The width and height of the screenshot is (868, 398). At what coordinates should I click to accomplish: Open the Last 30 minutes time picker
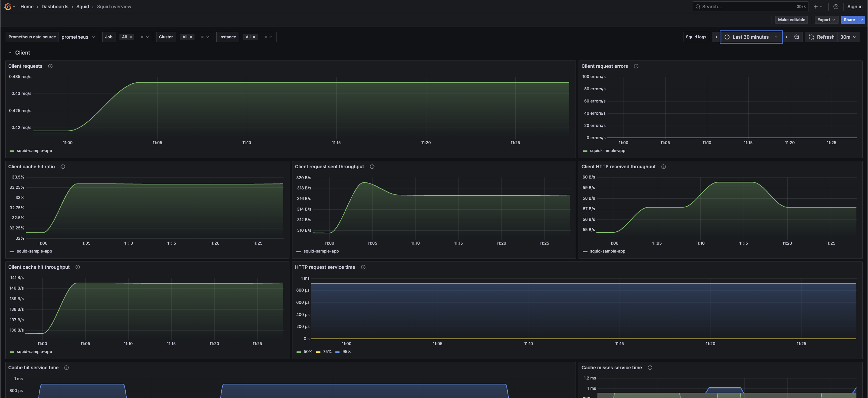[x=751, y=37]
